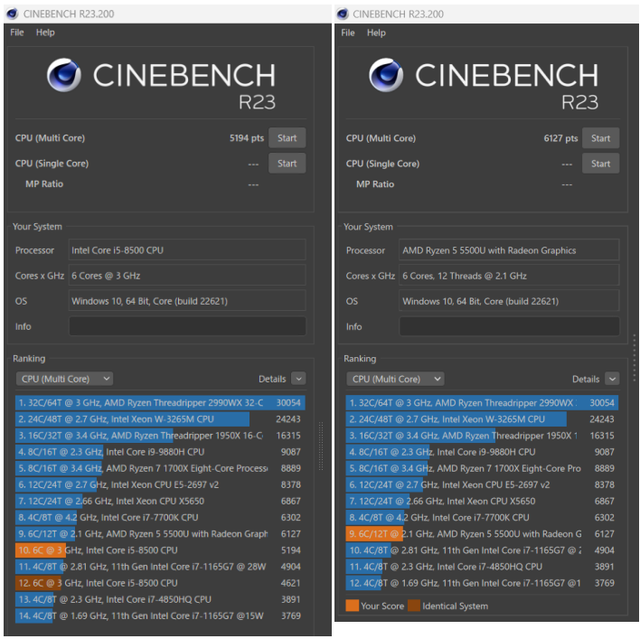Image resolution: width=640 pixels, height=639 pixels.
Task: Start Single Core test in right window
Action: click(600, 164)
